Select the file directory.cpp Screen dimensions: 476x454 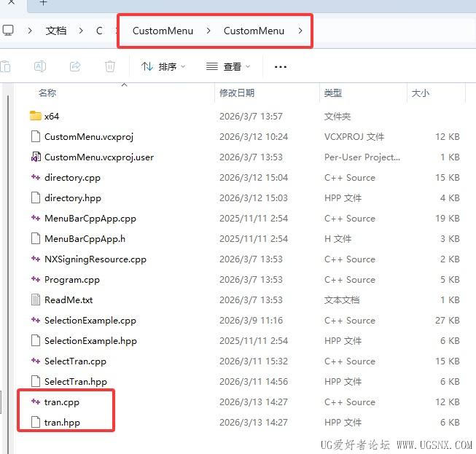[72, 178]
